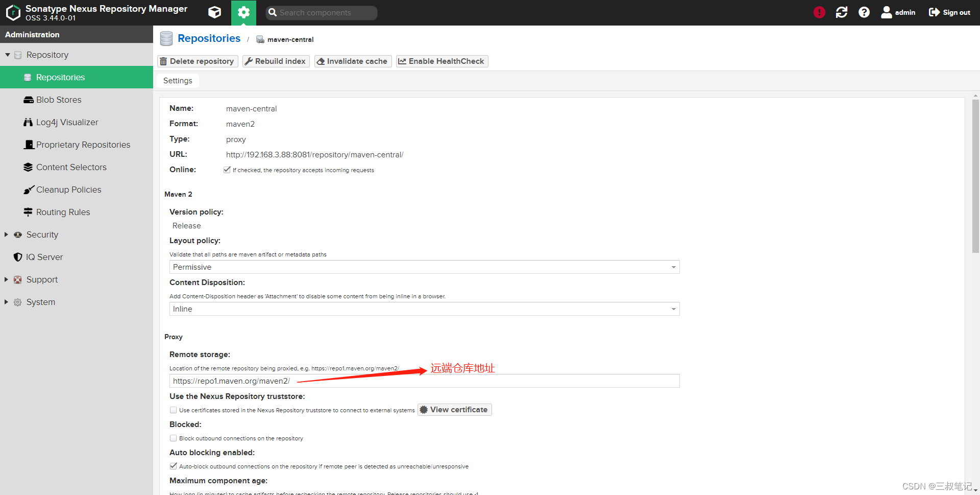The image size is (980, 495).
Task: Click the large Repositories header database icon
Action: pos(166,39)
